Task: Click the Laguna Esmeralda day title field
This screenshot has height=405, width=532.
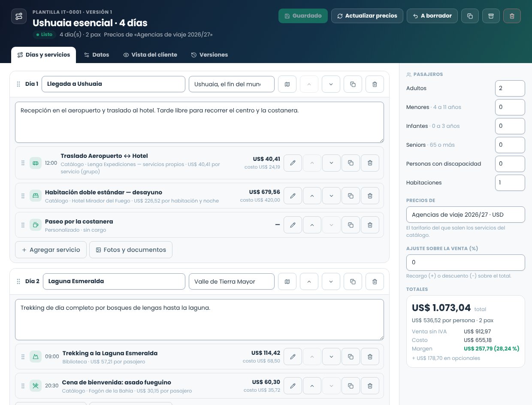Action: [x=114, y=281]
